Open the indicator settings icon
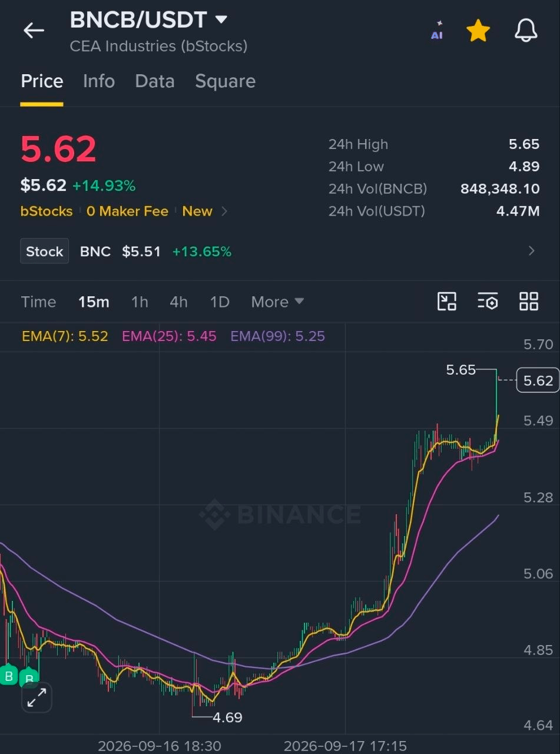Viewport: 560px width, 754px height. (x=488, y=302)
